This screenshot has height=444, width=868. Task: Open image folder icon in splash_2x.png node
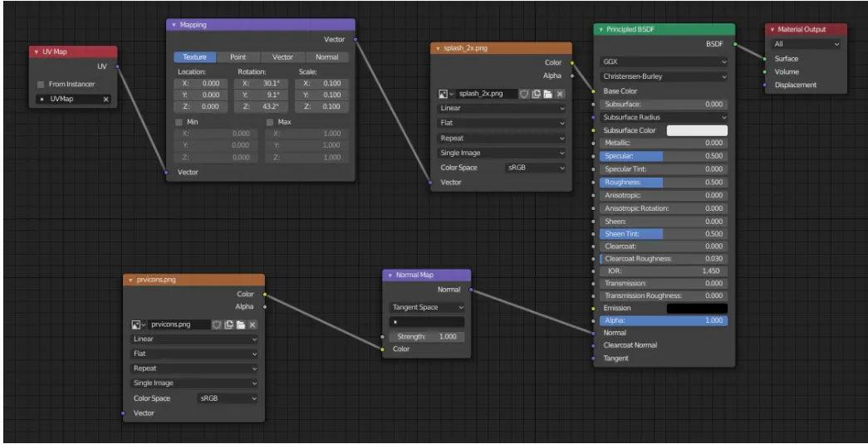[x=547, y=94]
